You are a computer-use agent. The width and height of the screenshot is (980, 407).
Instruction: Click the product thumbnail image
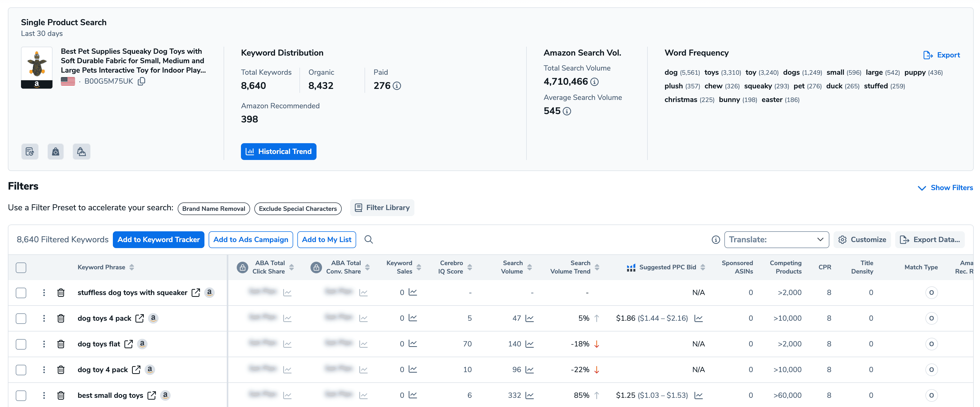(36, 68)
